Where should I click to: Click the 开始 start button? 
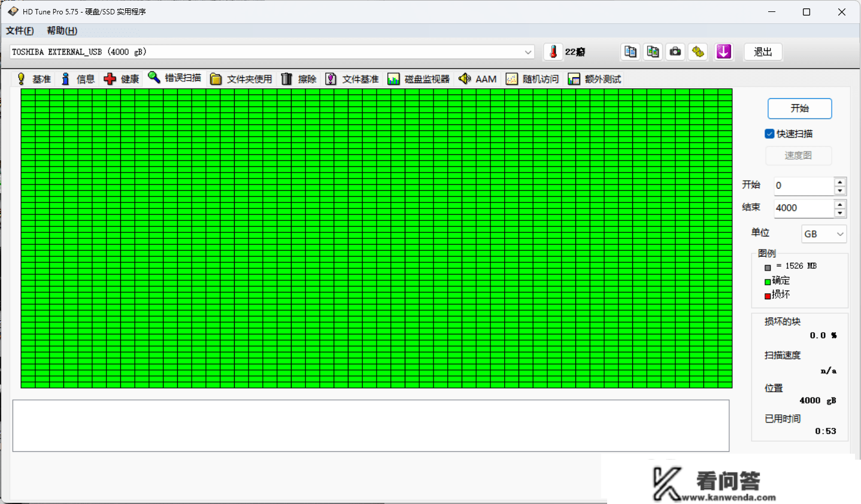click(x=799, y=108)
